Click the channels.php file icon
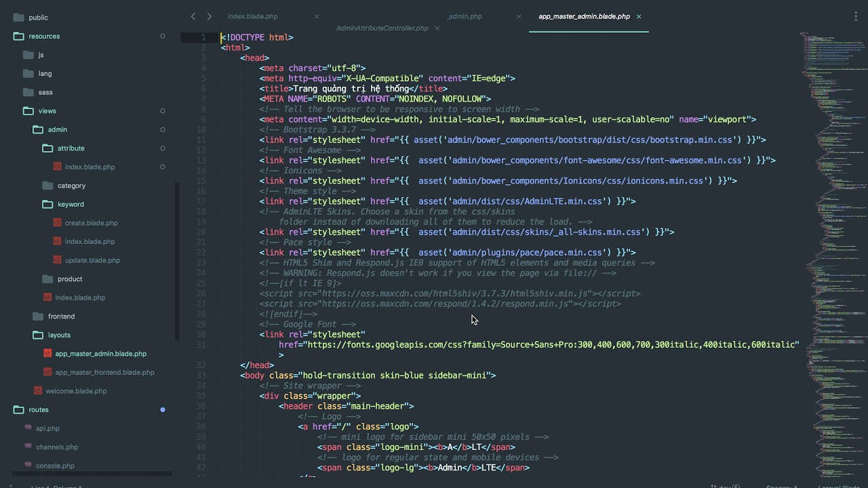This screenshot has height=488, width=868. click(28, 447)
